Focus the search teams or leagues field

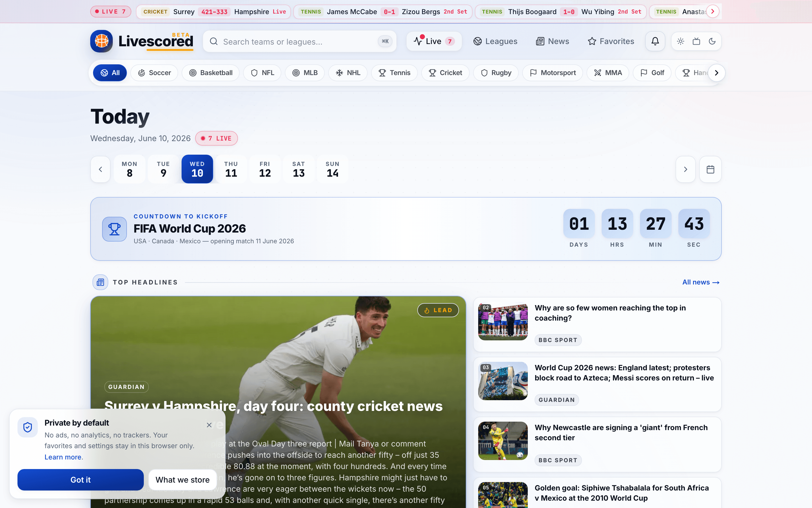(300, 41)
